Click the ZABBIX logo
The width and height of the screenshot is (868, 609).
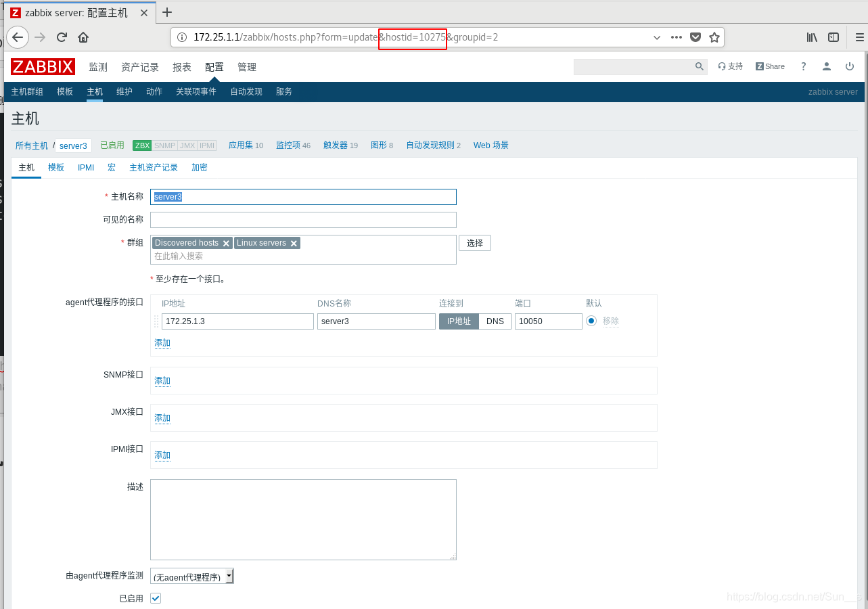click(x=43, y=66)
